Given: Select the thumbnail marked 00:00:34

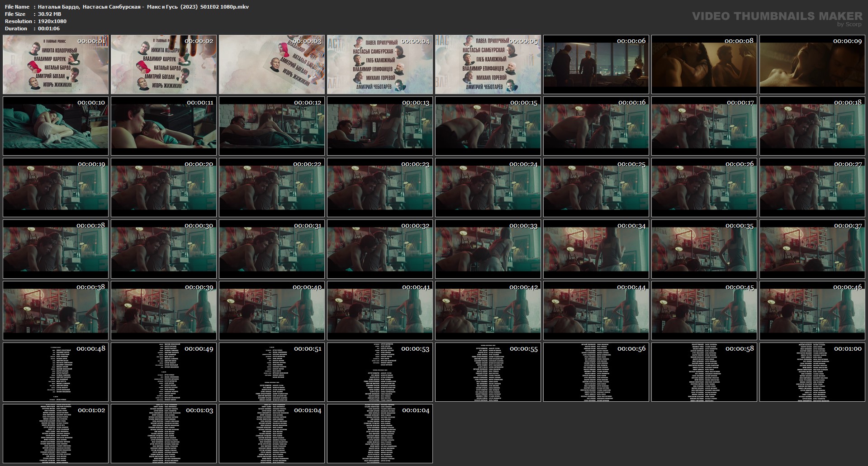Looking at the screenshot, I should [596, 249].
